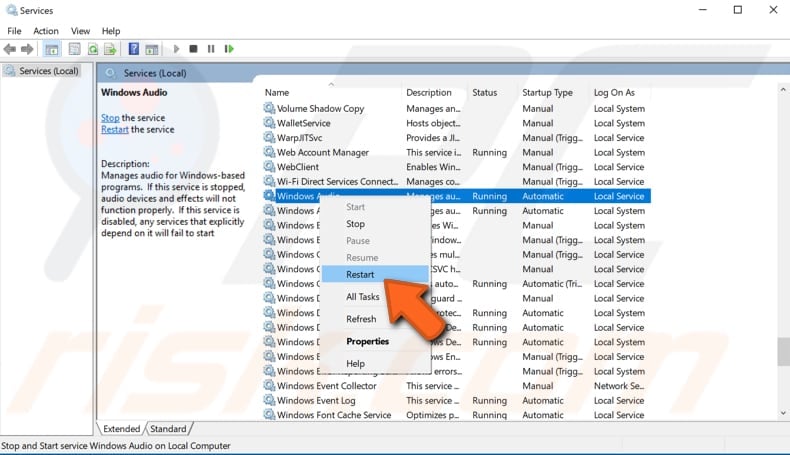Image resolution: width=790 pixels, height=455 pixels.
Task: Click the Optimizes p... description cell
Action: tap(433, 415)
